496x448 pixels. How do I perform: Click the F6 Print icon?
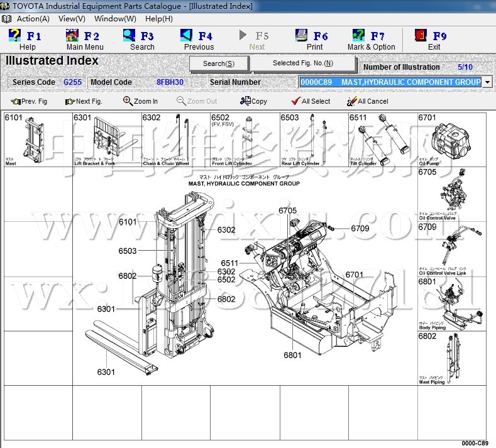[x=302, y=36]
